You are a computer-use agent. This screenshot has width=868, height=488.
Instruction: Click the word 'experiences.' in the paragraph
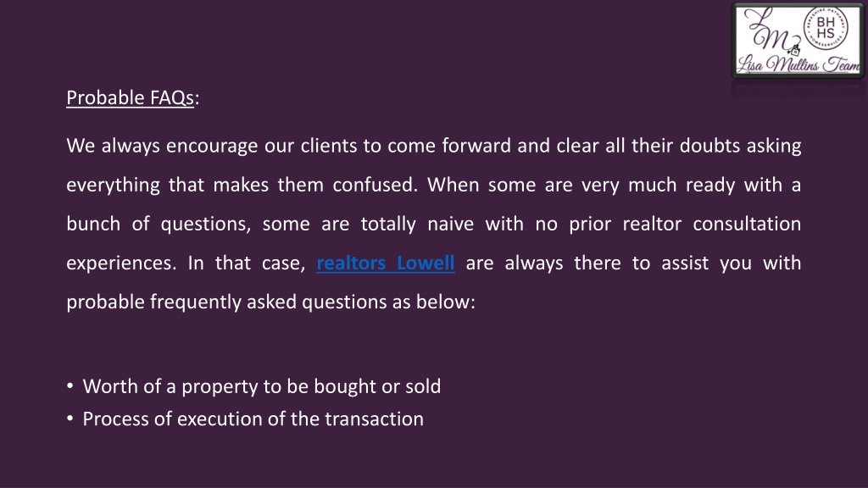[x=121, y=263]
